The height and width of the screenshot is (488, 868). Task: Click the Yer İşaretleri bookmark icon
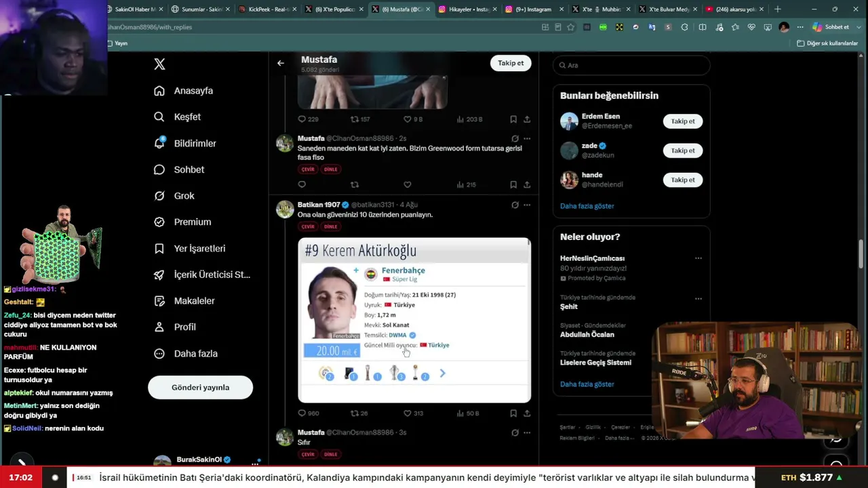tap(159, 249)
